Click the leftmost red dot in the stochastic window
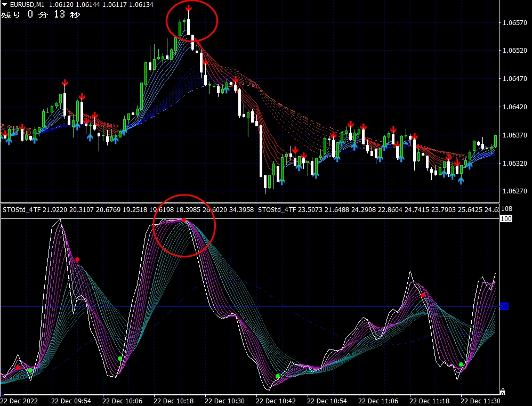The image size is (532, 406). [x=18, y=368]
